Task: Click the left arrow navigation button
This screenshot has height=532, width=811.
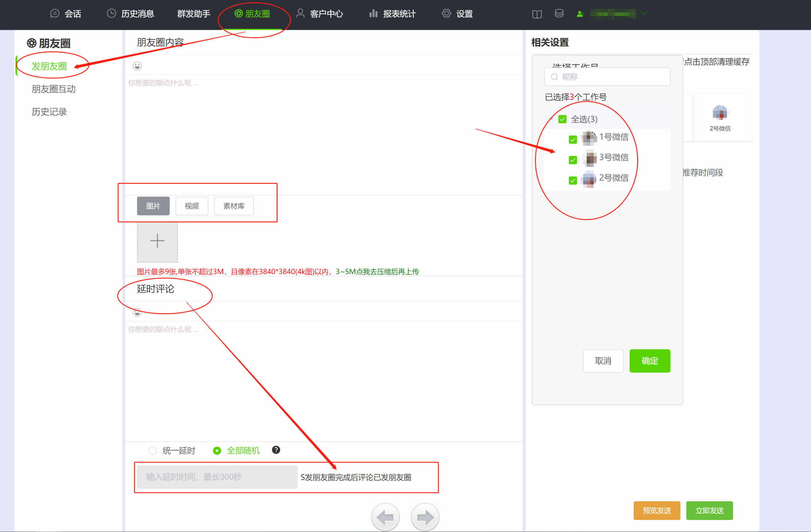Action: (x=385, y=517)
